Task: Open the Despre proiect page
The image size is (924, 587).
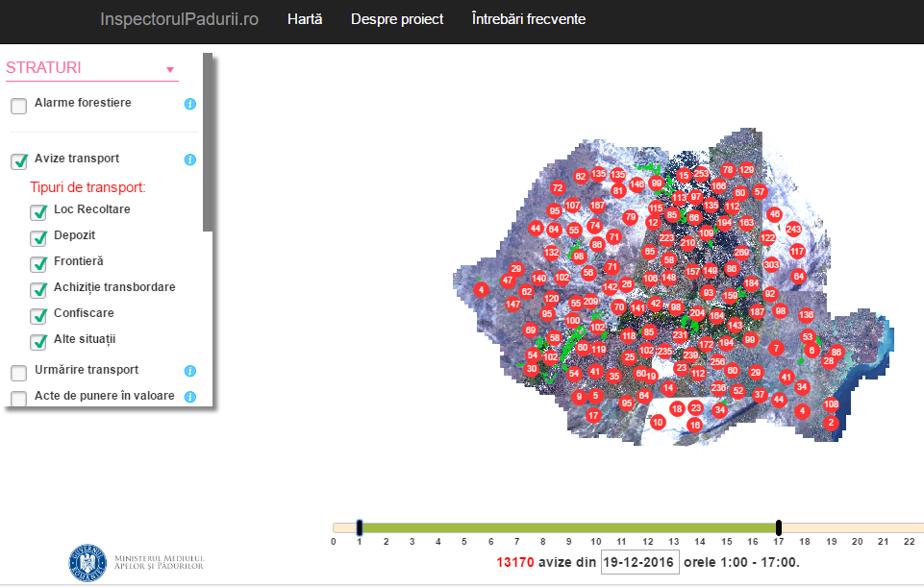Action: [x=397, y=19]
